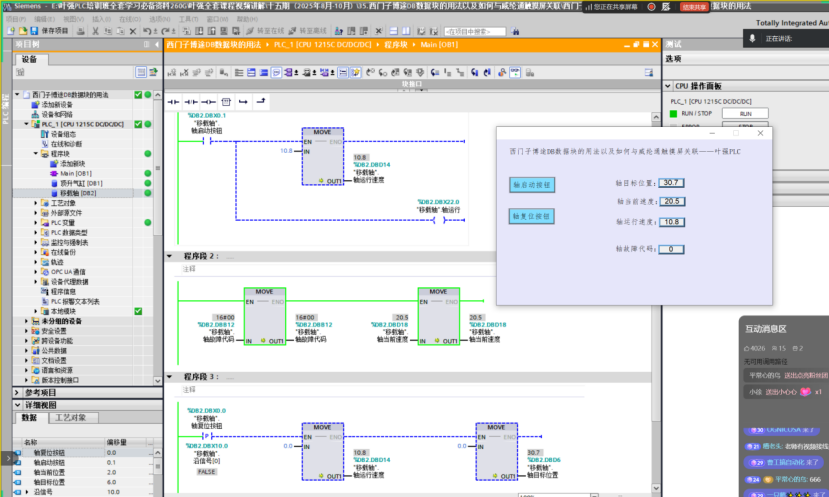Image resolution: width=829 pixels, height=497 pixels.
Task: Click the 轴复位按钮 button in HMI window
Action: (x=532, y=216)
